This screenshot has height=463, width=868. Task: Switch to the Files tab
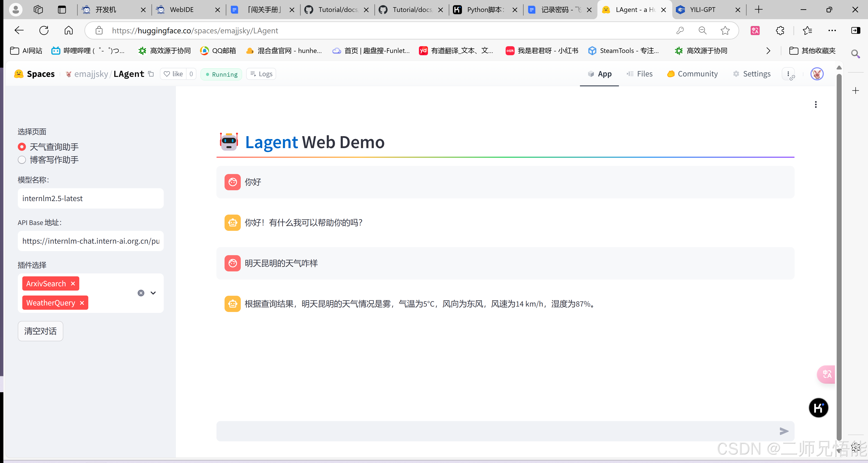point(640,74)
